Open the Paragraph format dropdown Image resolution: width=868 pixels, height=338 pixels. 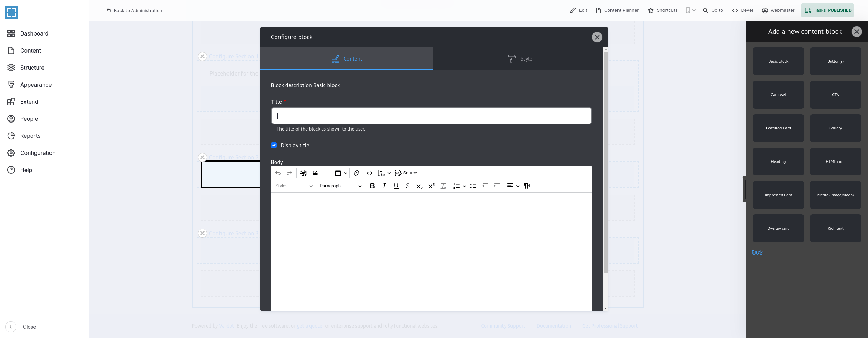[340, 186]
